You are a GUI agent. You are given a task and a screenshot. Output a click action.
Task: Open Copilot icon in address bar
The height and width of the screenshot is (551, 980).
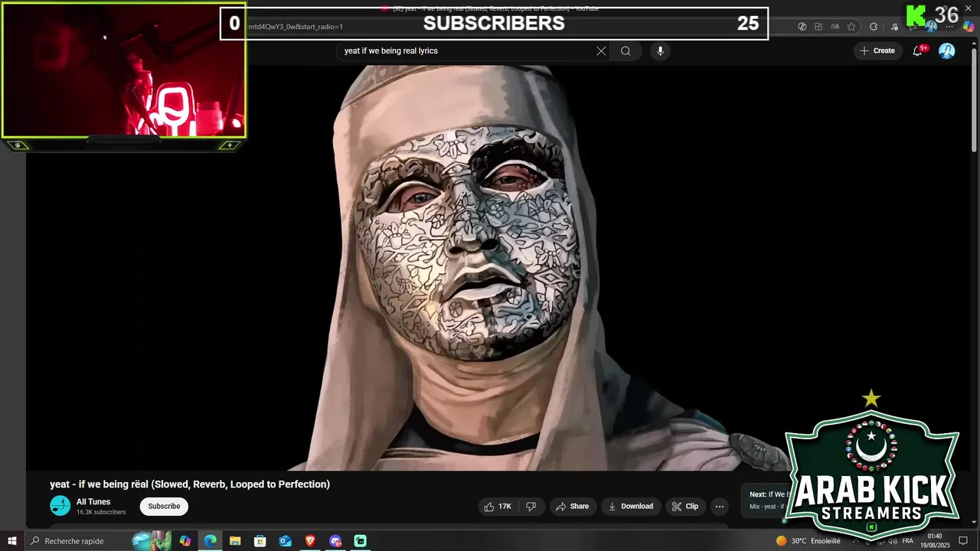tap(802, 26)
